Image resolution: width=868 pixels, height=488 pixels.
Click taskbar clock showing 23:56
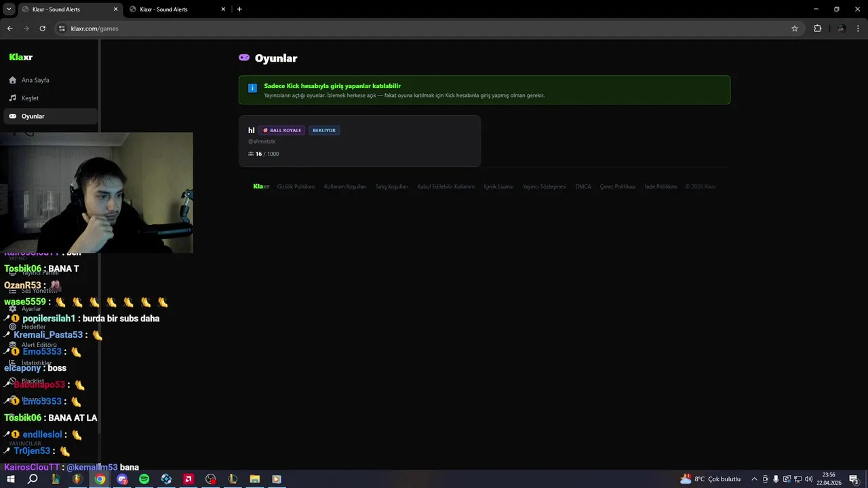(829, 479)
